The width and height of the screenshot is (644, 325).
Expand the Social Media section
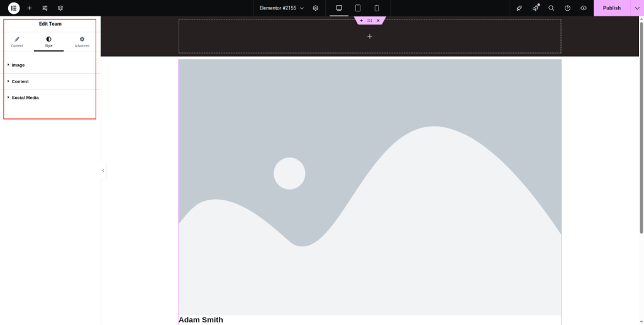click(50, 98)
